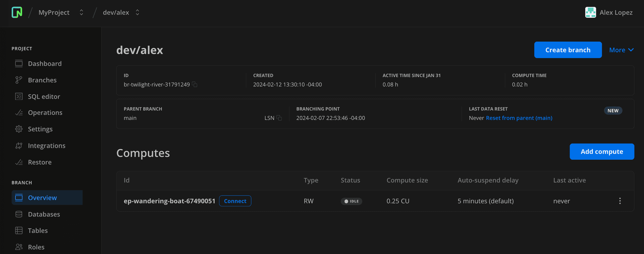Expand the dev/alex branch selector
644x254 pixels.
137,12
